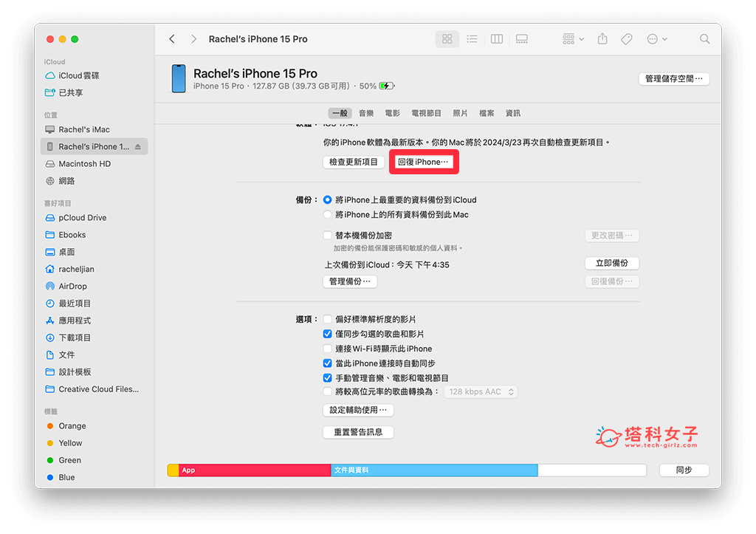
Task: Click 回復 iPhone button
Action: tap(423, 162)
